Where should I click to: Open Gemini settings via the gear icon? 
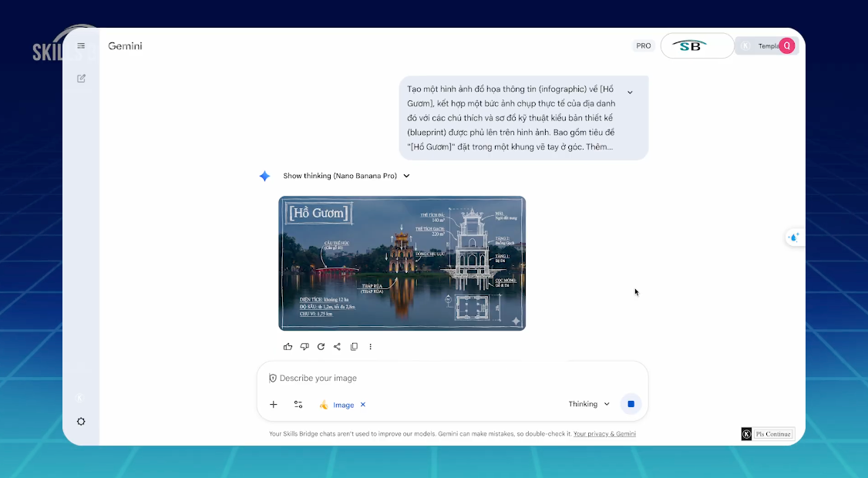80,421
